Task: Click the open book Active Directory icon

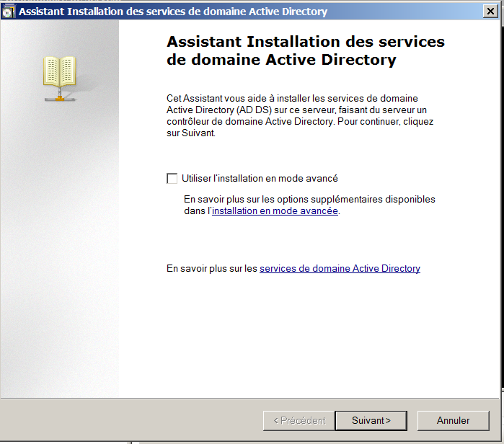Action: click(59, 78)
